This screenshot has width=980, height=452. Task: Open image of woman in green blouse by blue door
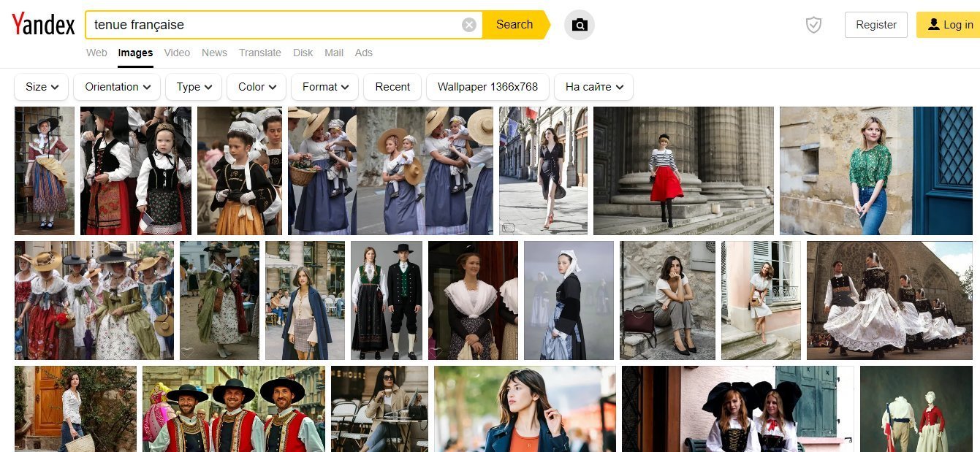point(876,171)
